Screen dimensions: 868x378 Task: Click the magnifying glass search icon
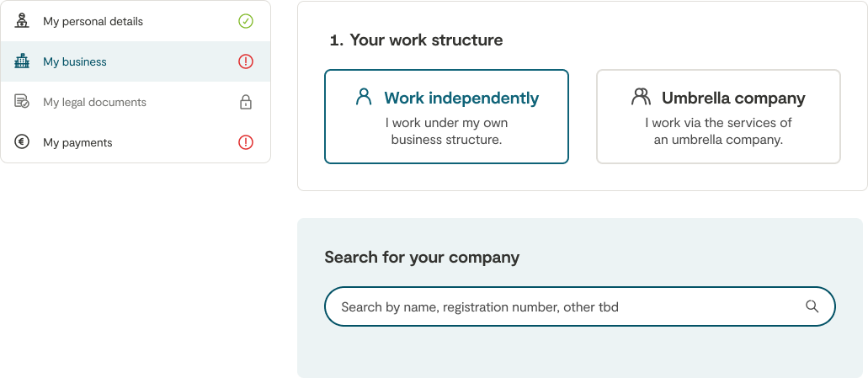tap(812, 306)
